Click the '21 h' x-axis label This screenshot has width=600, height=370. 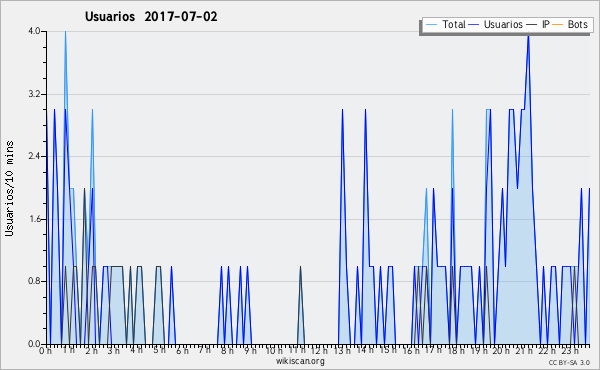pos(524,350)
